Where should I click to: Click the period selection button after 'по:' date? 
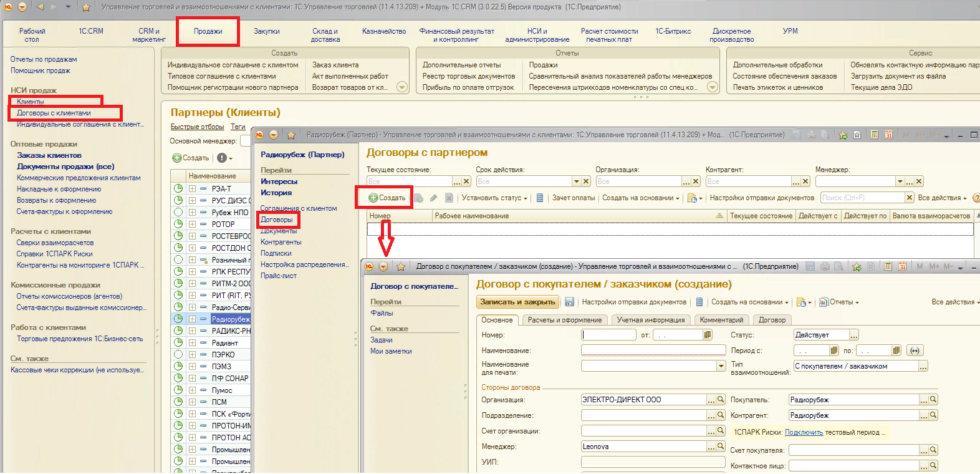coord(915,351)
